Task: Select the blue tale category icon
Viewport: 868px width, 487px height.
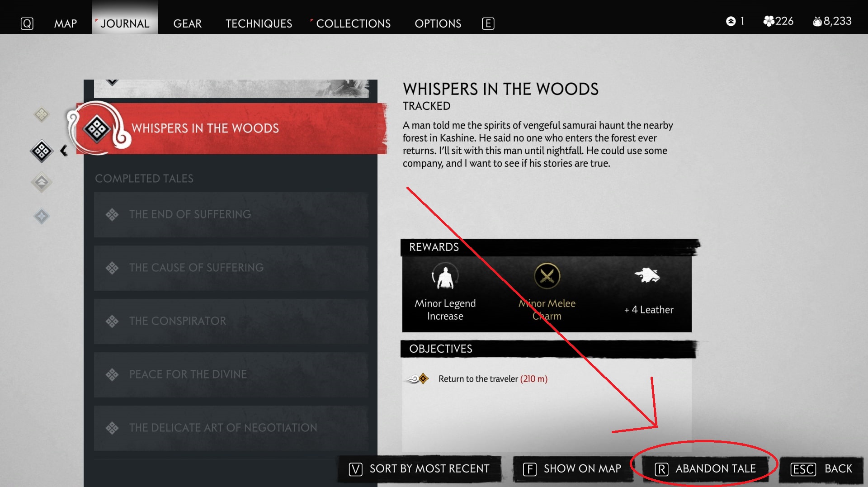Action: pyautogui.click(x=42, y=216)
